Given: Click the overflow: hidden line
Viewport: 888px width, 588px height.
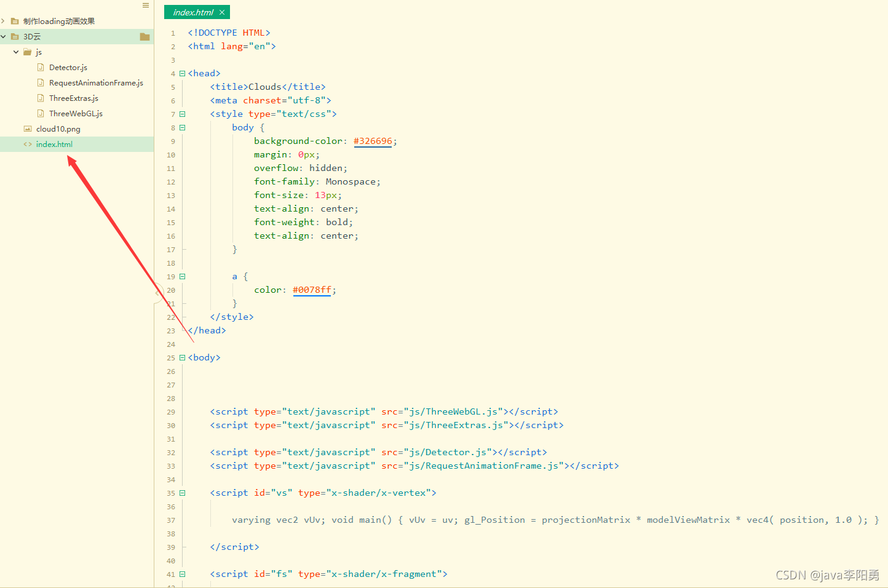Looking at the screenshot, I should pyautogui.click(x=301, y=168).
